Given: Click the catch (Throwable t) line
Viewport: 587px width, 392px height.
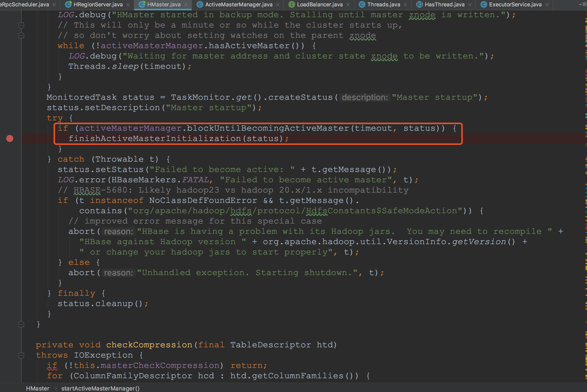Looking at the screenshot, I should (109, 159).
